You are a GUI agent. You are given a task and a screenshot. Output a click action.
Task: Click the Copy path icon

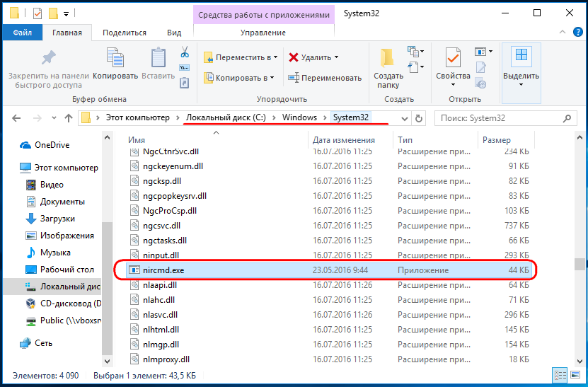tap(185, 68)
